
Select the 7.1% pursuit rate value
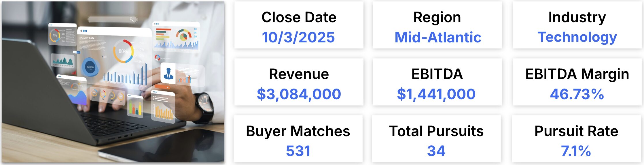pyautogui.click(x=576, y=151)
